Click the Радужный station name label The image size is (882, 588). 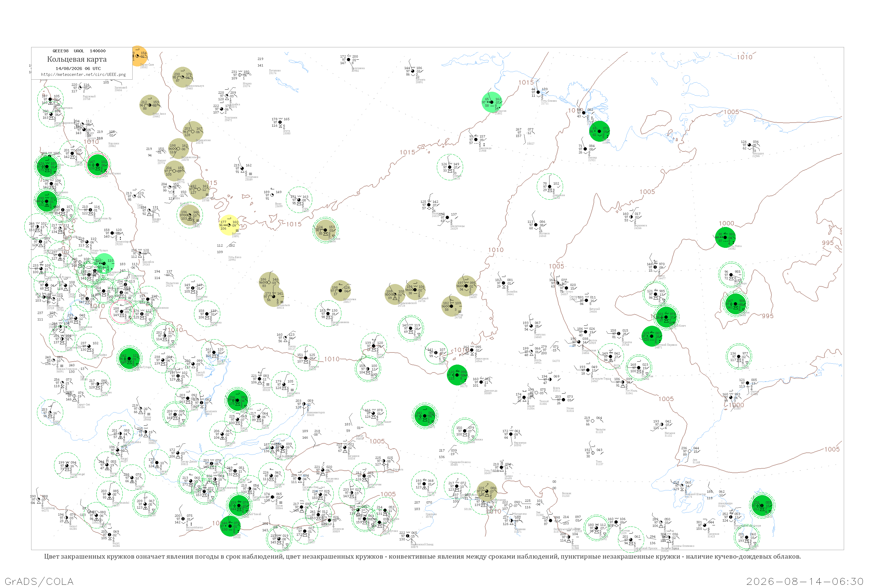click(x=89, y=96)
